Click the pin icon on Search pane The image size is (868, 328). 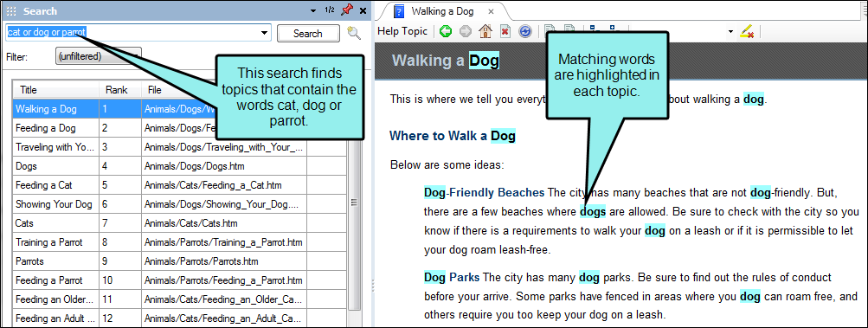[x=346, y=10]
